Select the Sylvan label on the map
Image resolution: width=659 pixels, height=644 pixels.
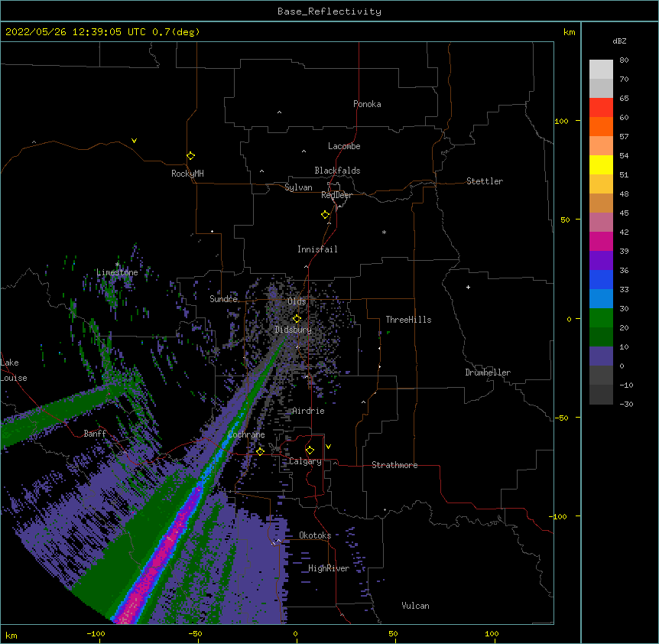[298, 187]
